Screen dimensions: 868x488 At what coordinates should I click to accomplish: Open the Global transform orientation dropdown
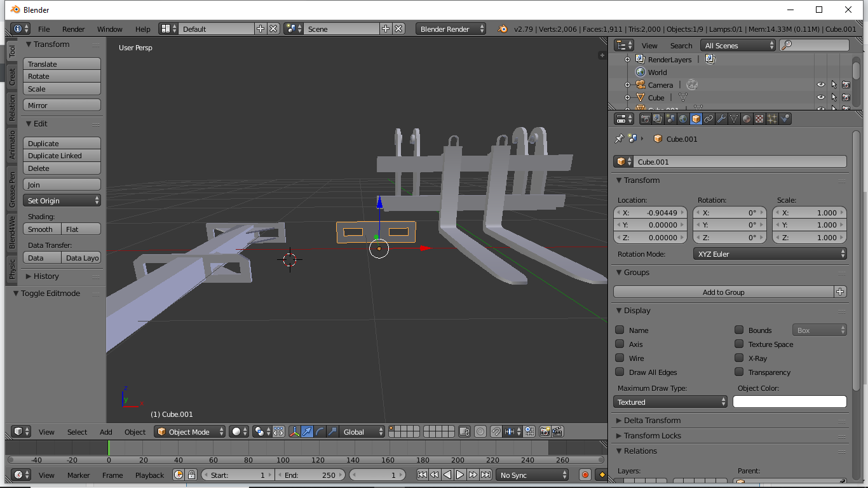coord(362,431)
